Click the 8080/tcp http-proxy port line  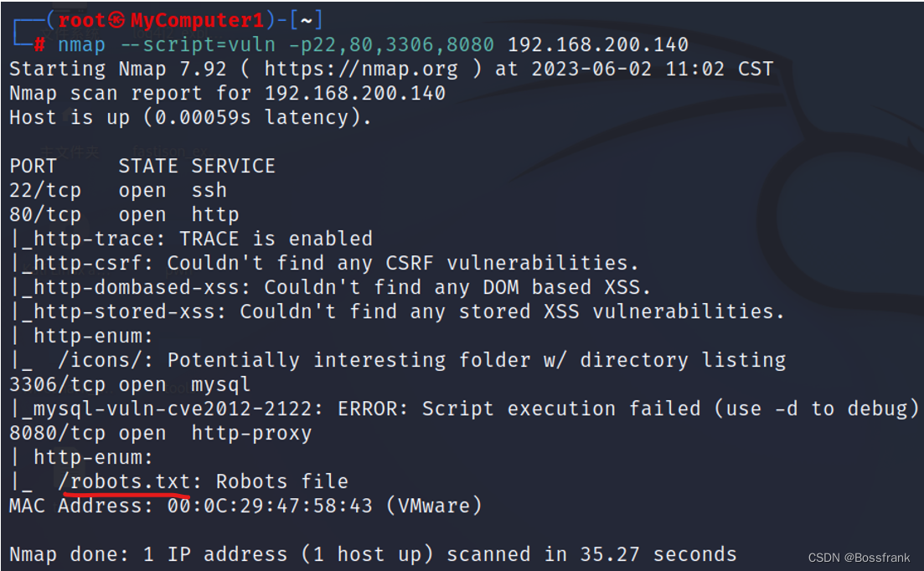pos(160,433)
